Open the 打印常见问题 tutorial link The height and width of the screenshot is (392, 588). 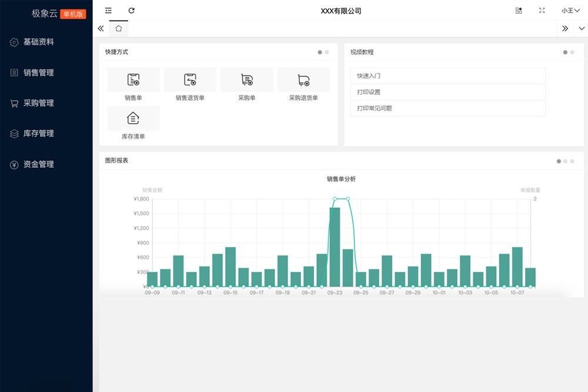point(375,108)
